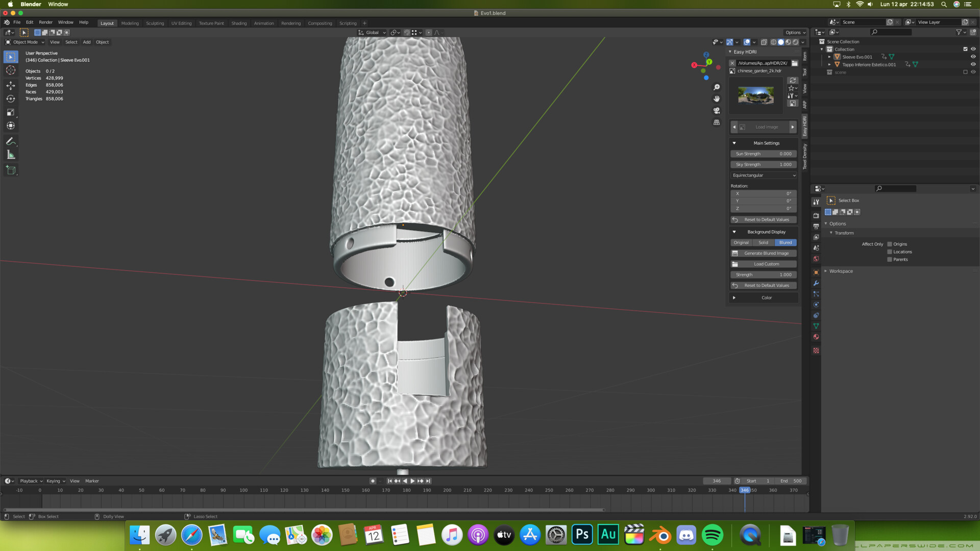Open the Equirectangular projection dropdown
Screen dimensions: 980x551
764,175
